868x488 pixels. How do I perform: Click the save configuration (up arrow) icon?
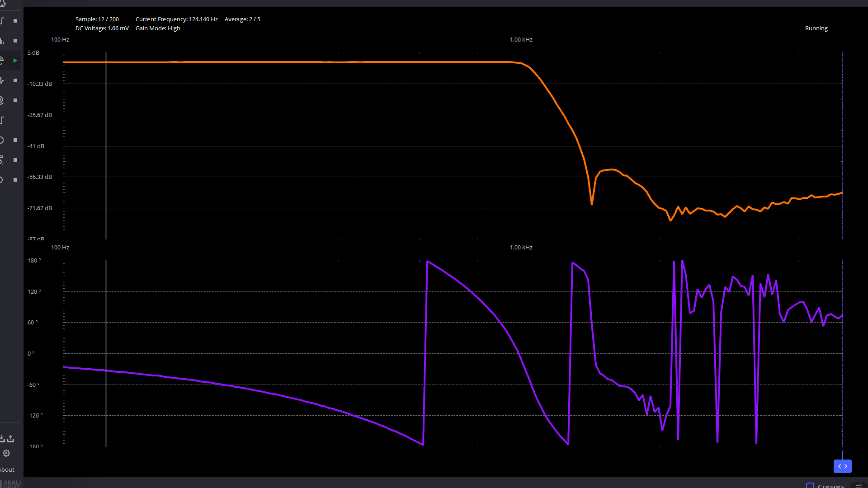(11, 439)
